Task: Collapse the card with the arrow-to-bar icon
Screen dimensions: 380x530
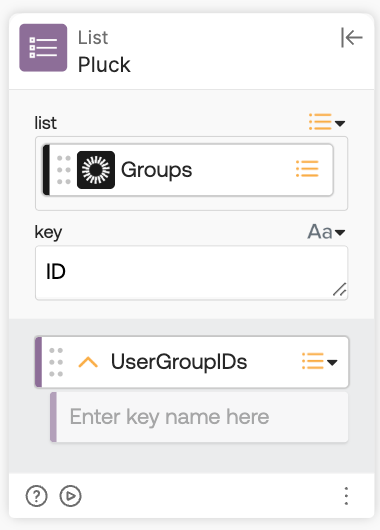Action: pyautogui.click(x=352, y=37)
